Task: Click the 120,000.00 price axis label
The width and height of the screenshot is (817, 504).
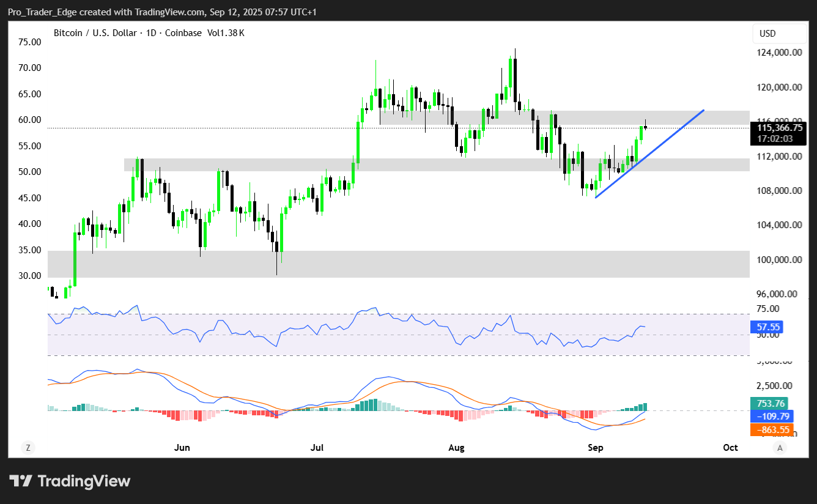Action: pyautogui.click(x=779, y=87)
